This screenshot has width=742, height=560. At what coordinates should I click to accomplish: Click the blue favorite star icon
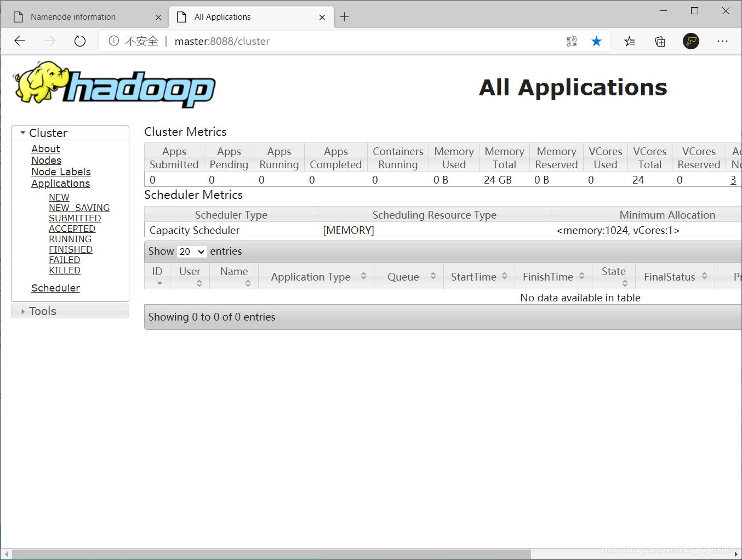click(597, 41)
